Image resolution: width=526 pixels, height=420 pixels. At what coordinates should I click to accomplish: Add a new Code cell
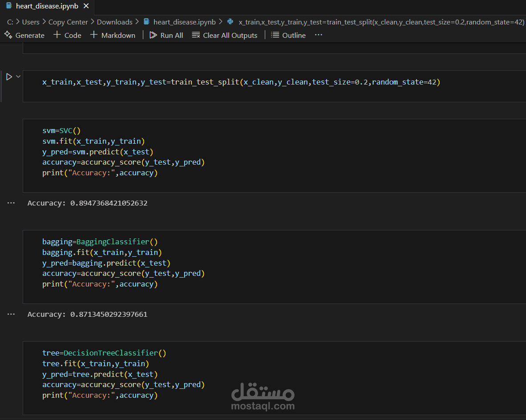(68, 35)
